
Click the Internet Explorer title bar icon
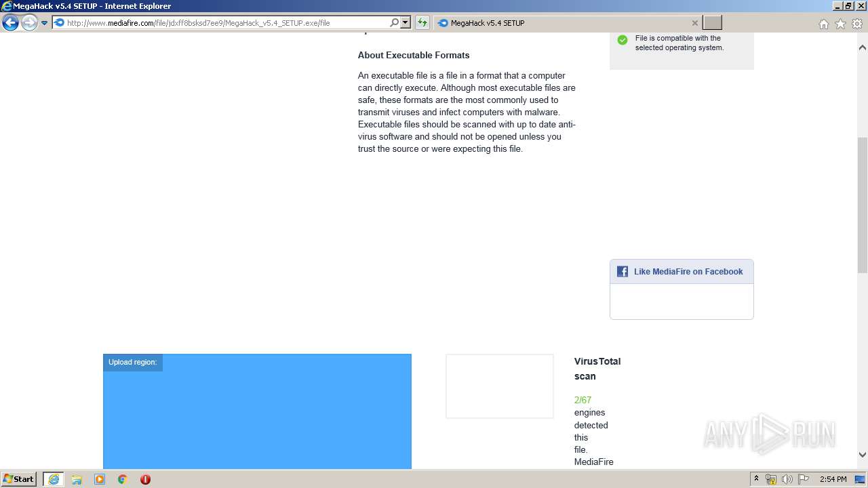click(x=7, y=6)
